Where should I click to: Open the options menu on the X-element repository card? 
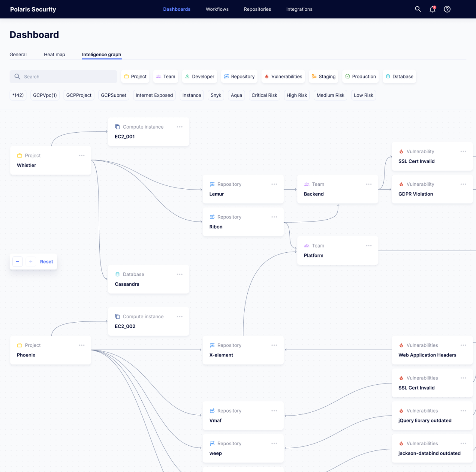coord(274,345)
